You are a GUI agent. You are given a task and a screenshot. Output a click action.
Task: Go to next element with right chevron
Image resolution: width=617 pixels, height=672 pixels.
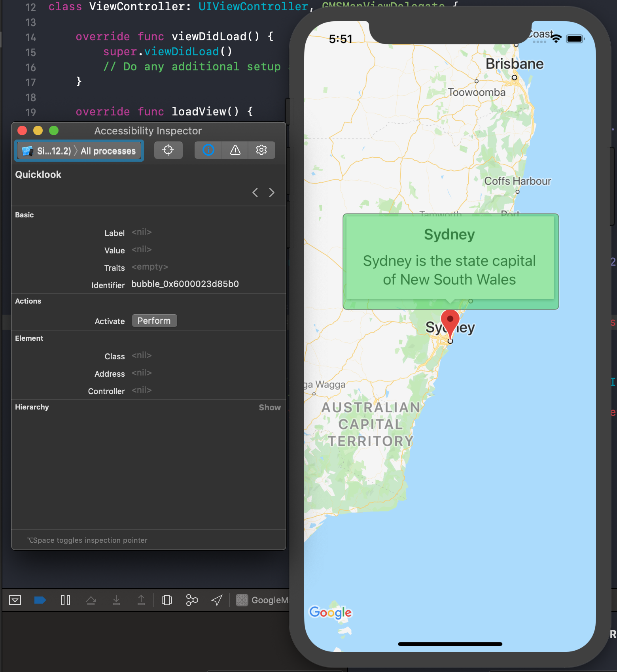272,193
